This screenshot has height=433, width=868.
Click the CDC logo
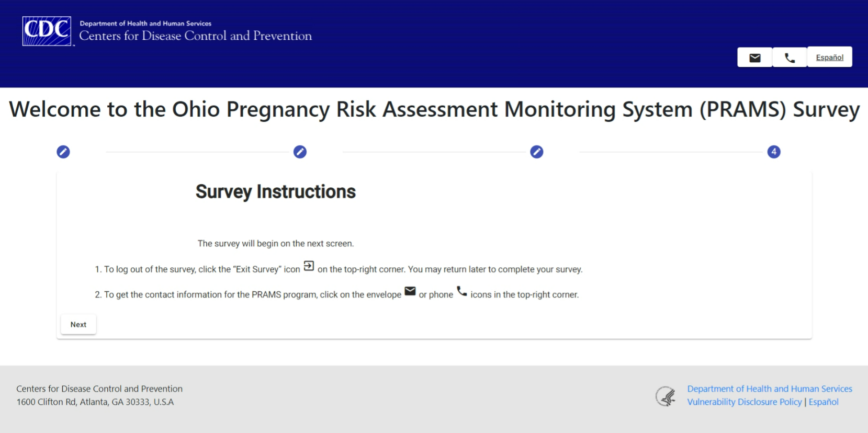click(x=47, y=31)
